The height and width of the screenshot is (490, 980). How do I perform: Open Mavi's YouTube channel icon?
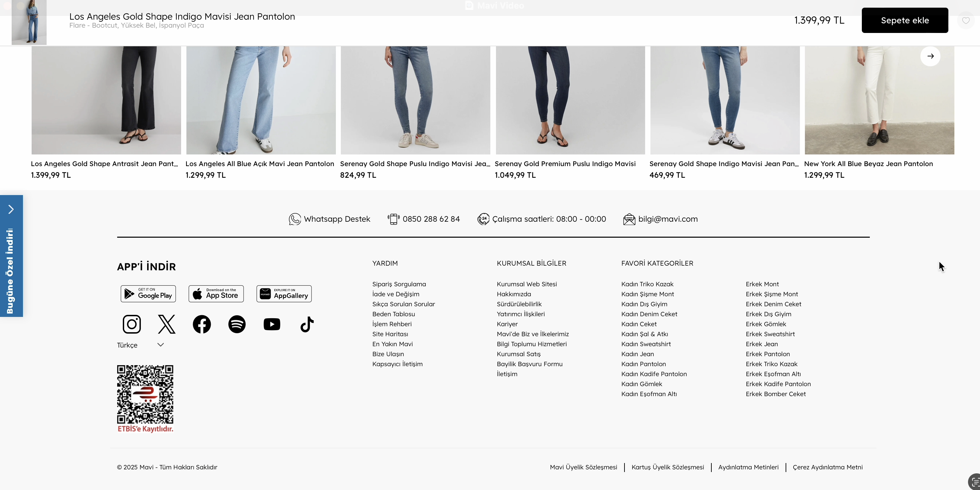272,324
